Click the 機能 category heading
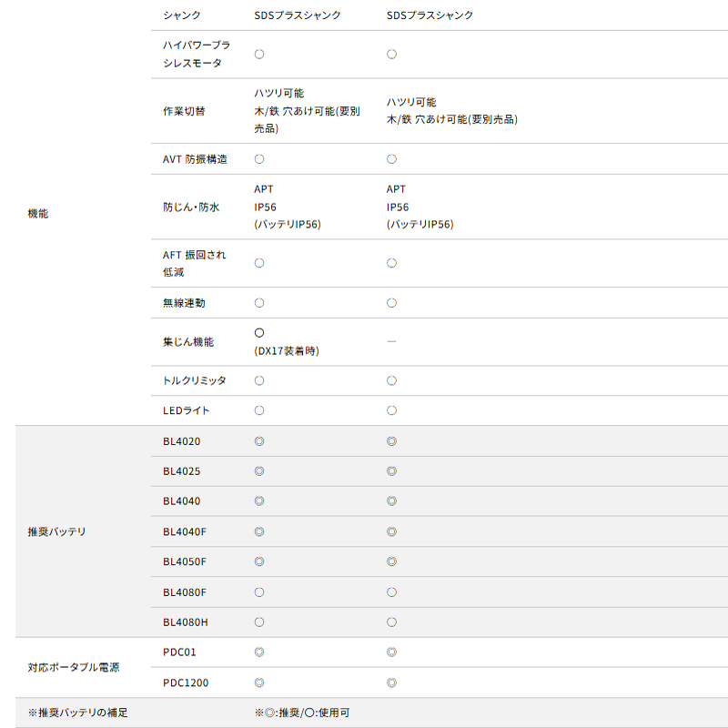Viewport: 728px width, 728px height. coord(38,213)
